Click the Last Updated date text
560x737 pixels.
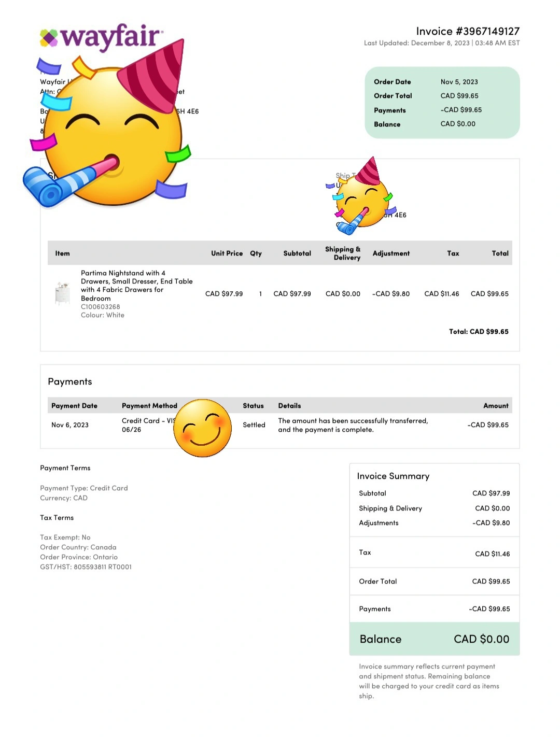tap(442, 43)
